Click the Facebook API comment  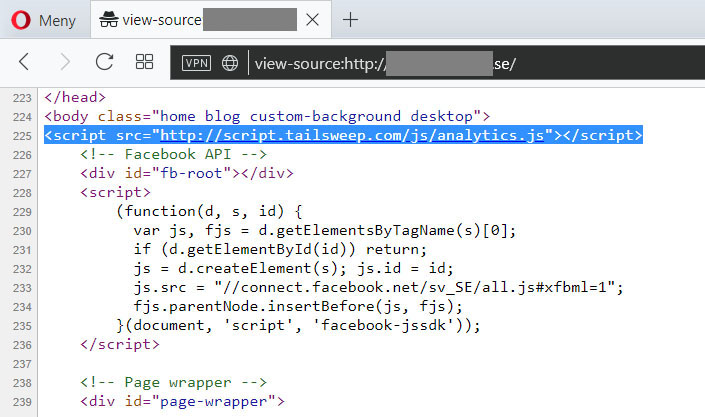coord(174,154)
